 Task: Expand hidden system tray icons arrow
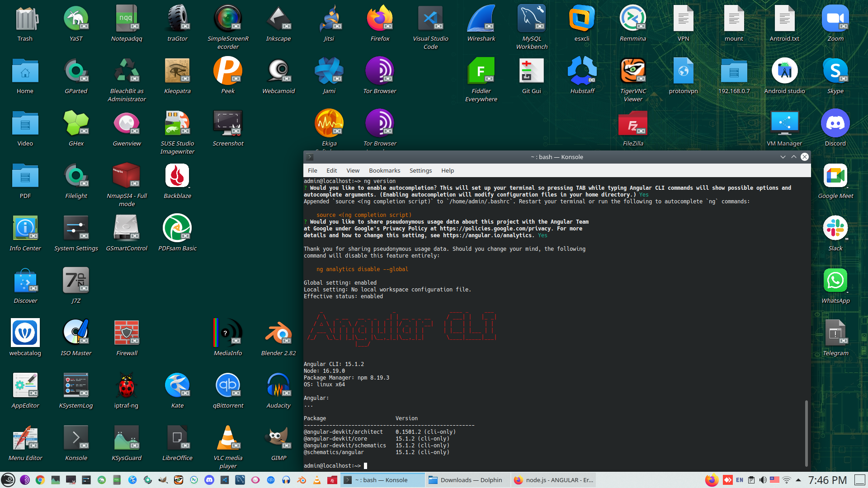[x=798, y=480]
